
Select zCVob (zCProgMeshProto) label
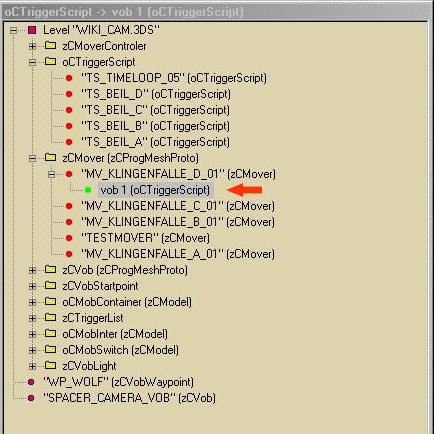click(x=125, y=270)
